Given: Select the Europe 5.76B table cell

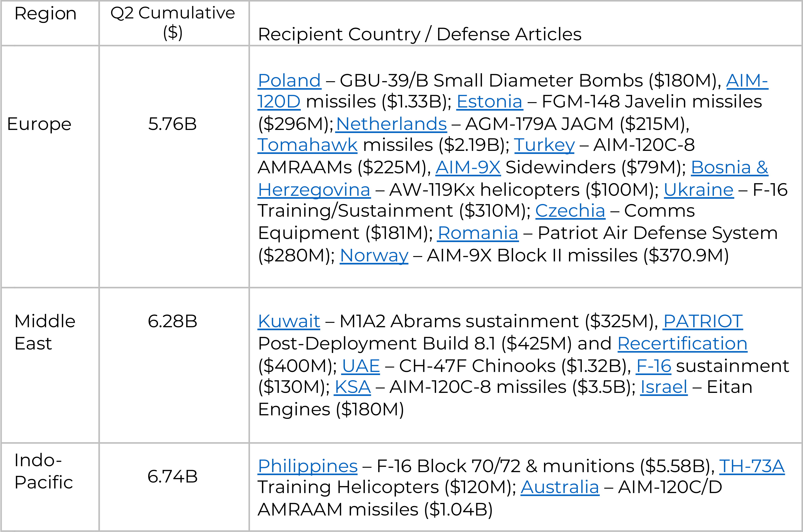Looking at the screenshot, I should 174,167.
